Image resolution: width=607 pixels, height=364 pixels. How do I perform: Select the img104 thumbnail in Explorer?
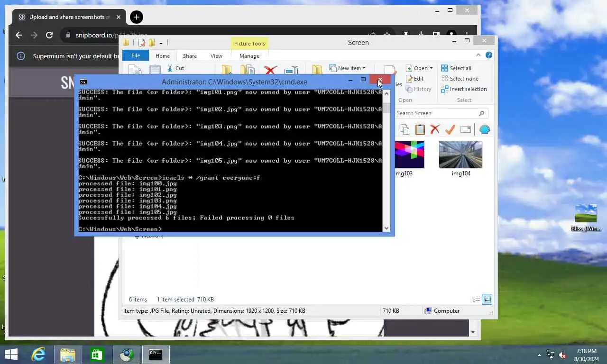460,159
